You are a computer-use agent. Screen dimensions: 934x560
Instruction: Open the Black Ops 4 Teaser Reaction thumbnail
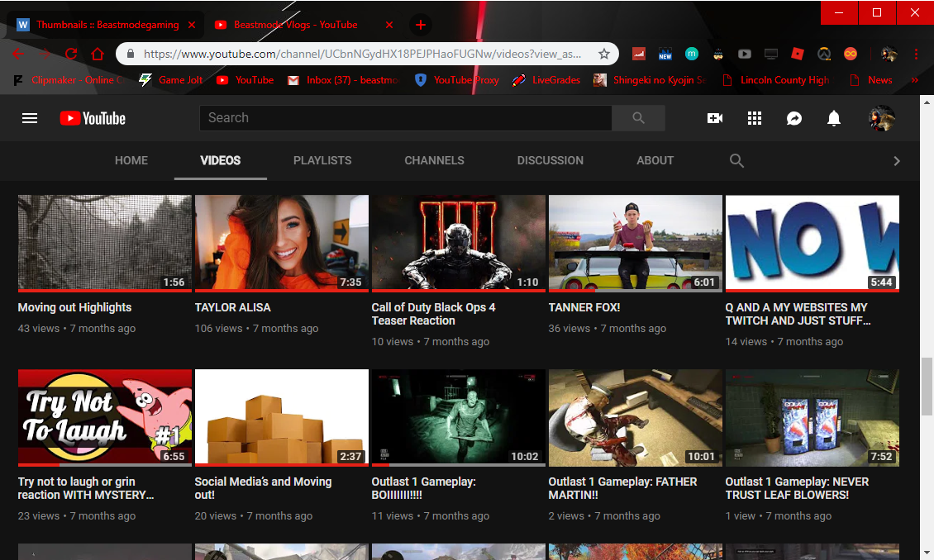click(x=459, y=244)
